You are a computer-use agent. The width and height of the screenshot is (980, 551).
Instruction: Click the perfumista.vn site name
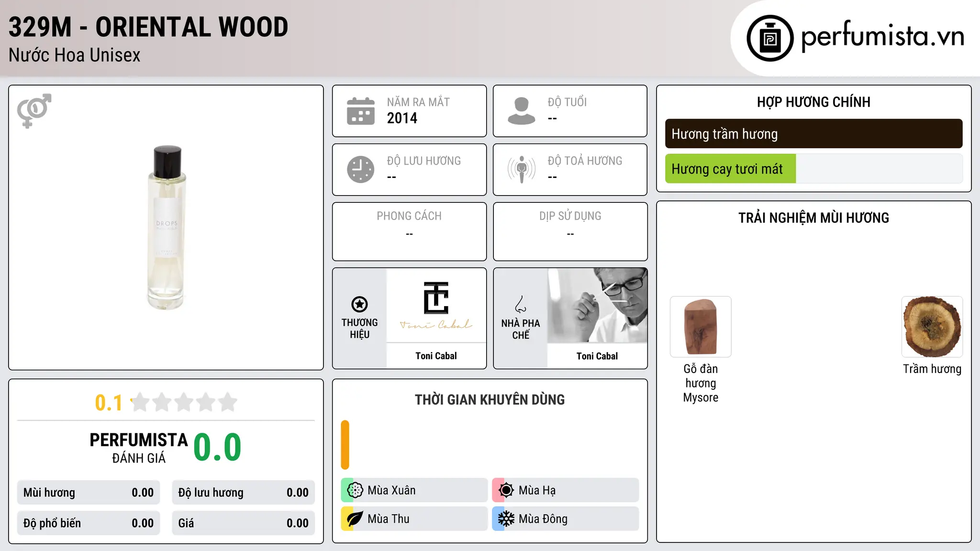click(x=882, y=36)
